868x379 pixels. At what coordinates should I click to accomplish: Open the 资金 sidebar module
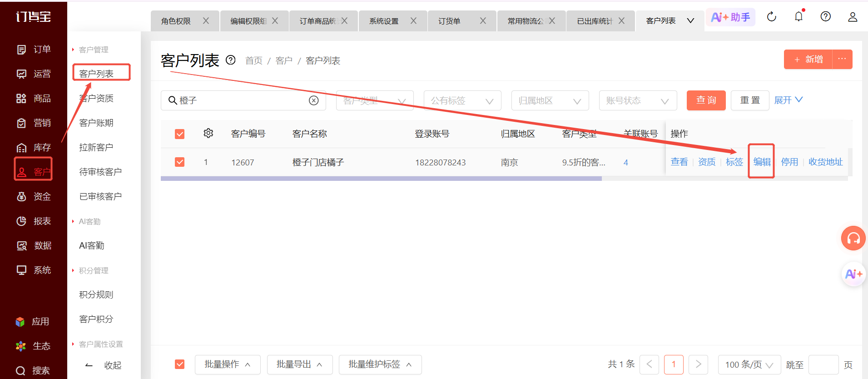[33, 196]
